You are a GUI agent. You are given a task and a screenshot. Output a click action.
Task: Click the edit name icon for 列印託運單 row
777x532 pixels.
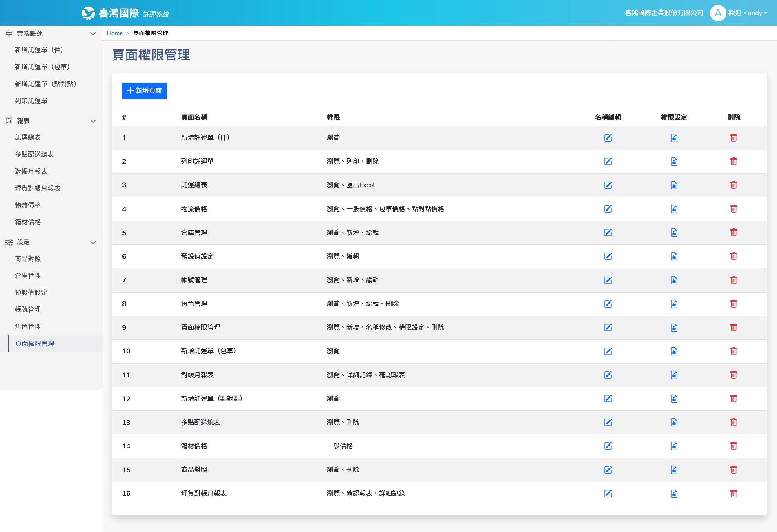coord(608,162)
